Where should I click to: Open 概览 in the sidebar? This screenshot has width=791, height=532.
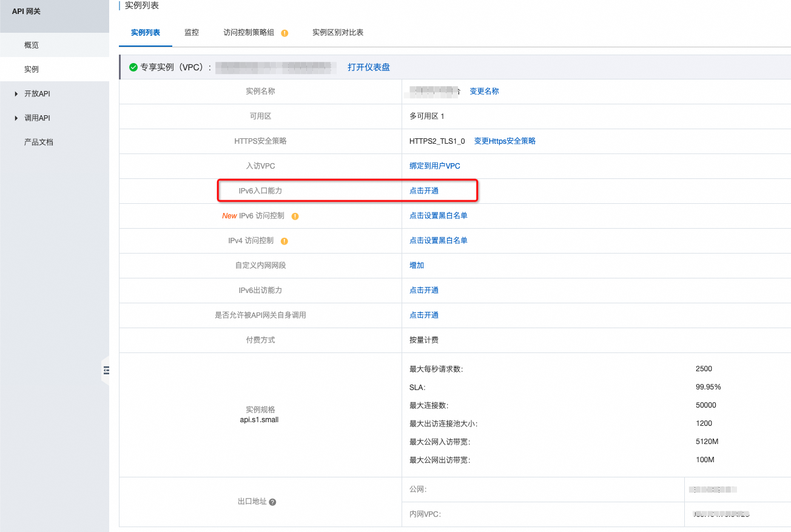click(32, 45)
